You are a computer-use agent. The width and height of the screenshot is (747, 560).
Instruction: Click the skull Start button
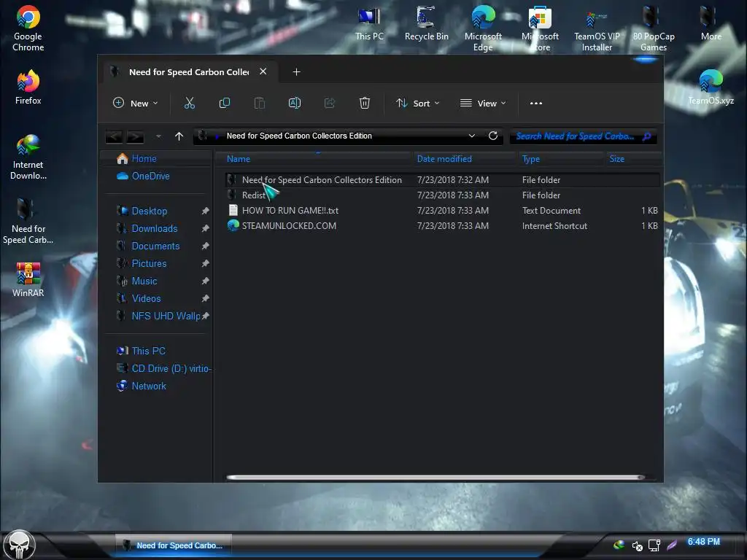point(18,545)
